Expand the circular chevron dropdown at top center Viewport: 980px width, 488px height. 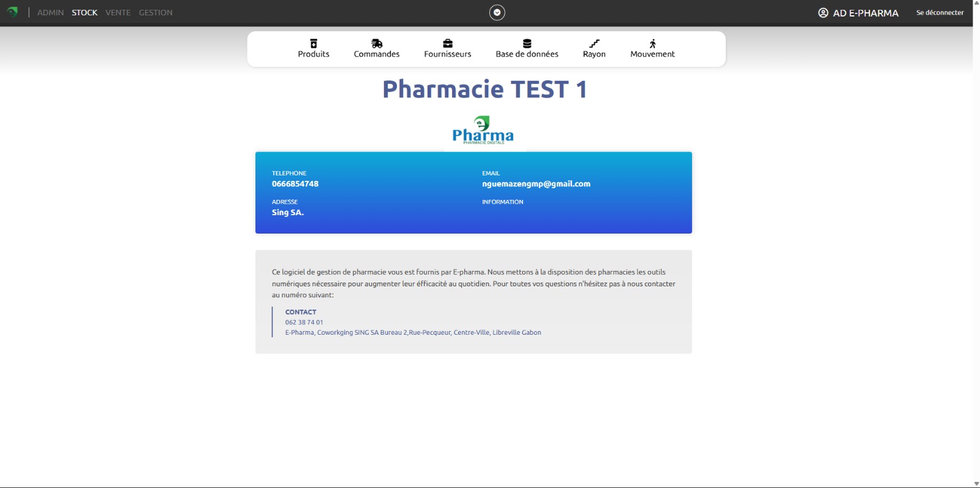click(497, 12)
